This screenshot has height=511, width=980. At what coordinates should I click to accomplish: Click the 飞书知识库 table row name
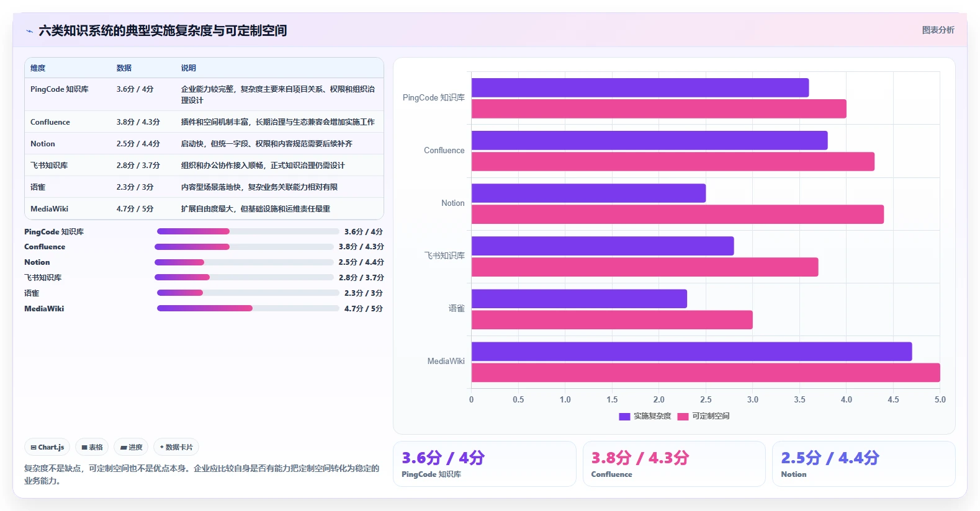[49, 166]
